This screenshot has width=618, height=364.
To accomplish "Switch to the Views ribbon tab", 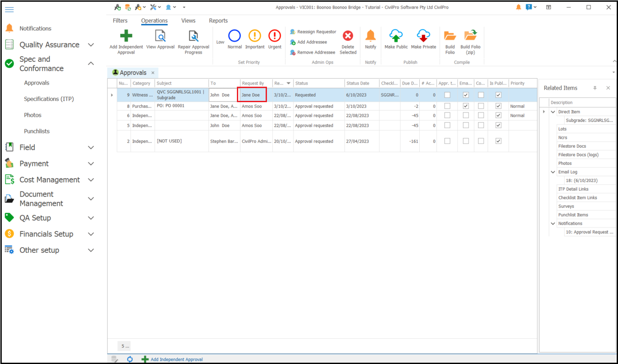I will click(188, 21).
